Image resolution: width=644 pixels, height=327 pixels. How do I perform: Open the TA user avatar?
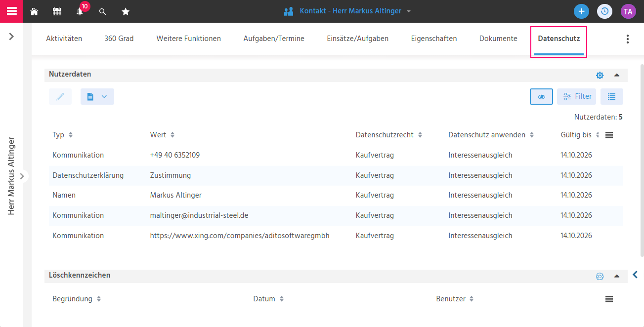point(628,11)
